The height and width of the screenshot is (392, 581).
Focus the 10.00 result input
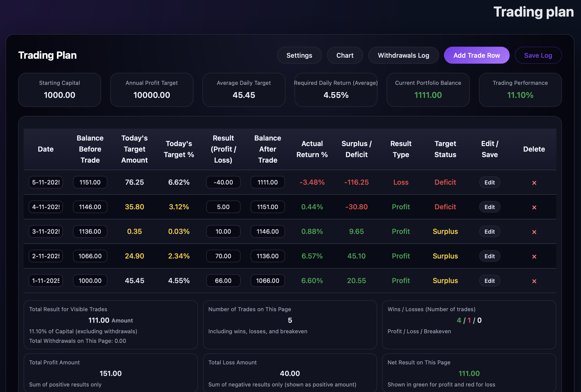[223, 231]
